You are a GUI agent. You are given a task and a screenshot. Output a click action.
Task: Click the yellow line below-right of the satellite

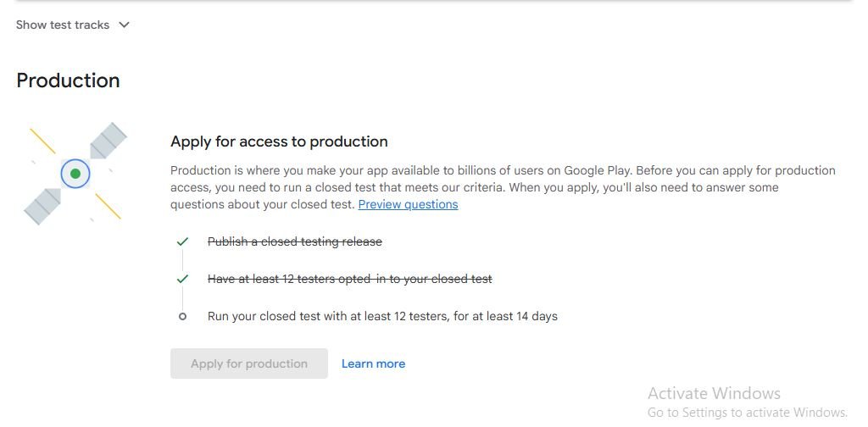(108, 206)
